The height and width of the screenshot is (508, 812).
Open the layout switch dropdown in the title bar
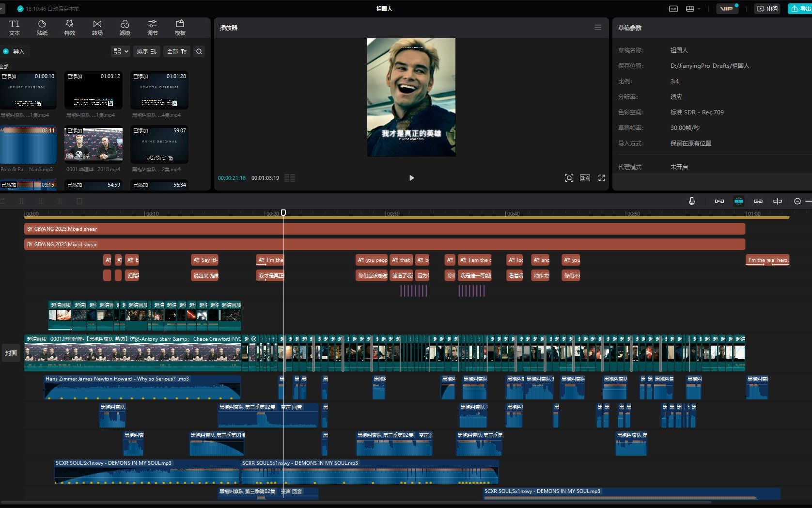point(693,9)
